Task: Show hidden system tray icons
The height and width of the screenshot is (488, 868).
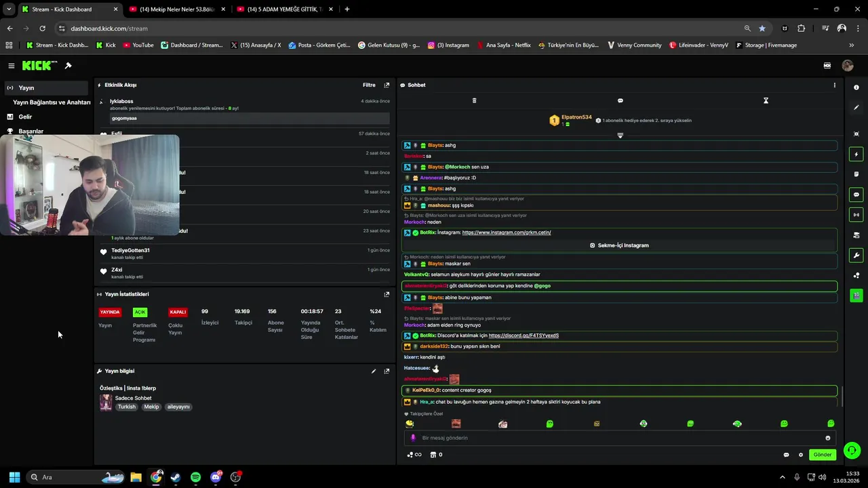Action: point(782,477)
